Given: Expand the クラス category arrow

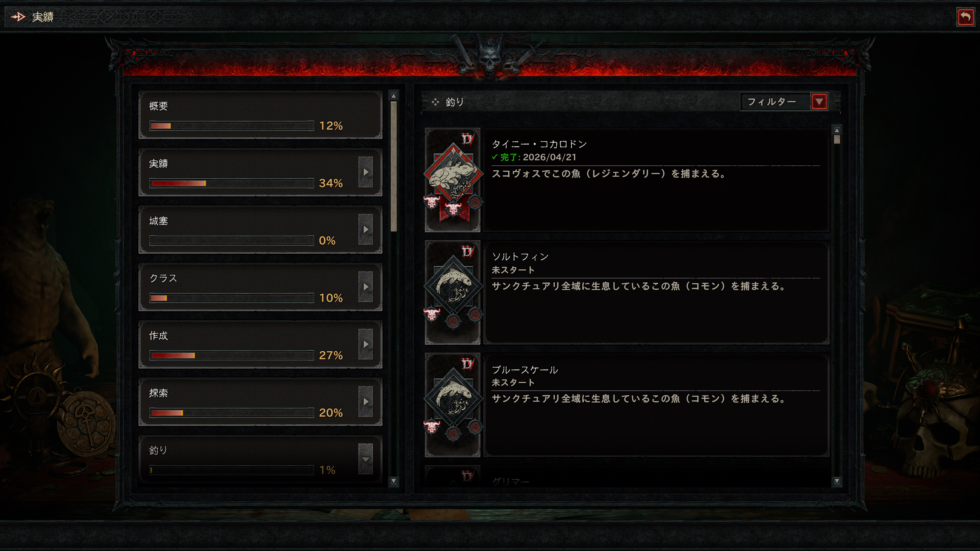Looking at the screenshot, I should point(366,287).
